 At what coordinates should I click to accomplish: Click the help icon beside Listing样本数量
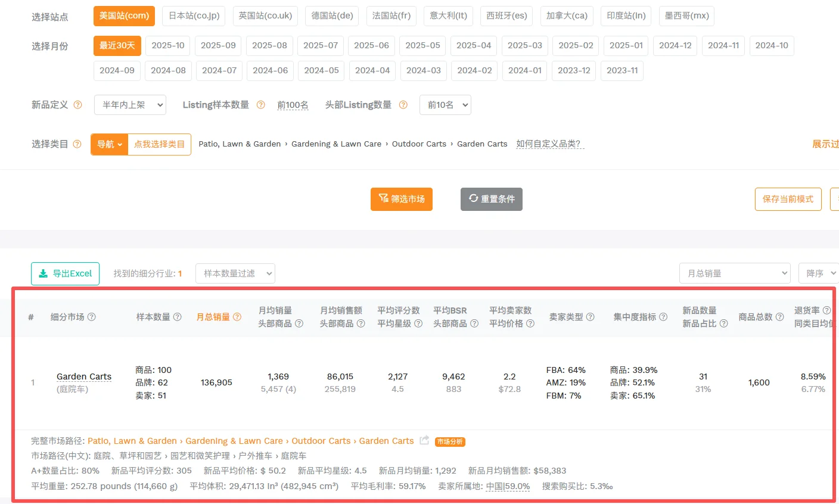click(260, 104)
